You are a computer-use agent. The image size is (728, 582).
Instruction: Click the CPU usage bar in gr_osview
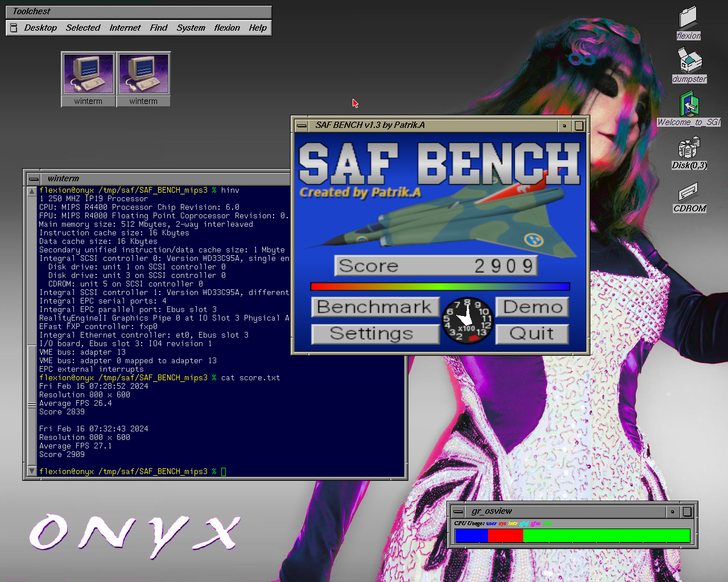pos(572,535)
